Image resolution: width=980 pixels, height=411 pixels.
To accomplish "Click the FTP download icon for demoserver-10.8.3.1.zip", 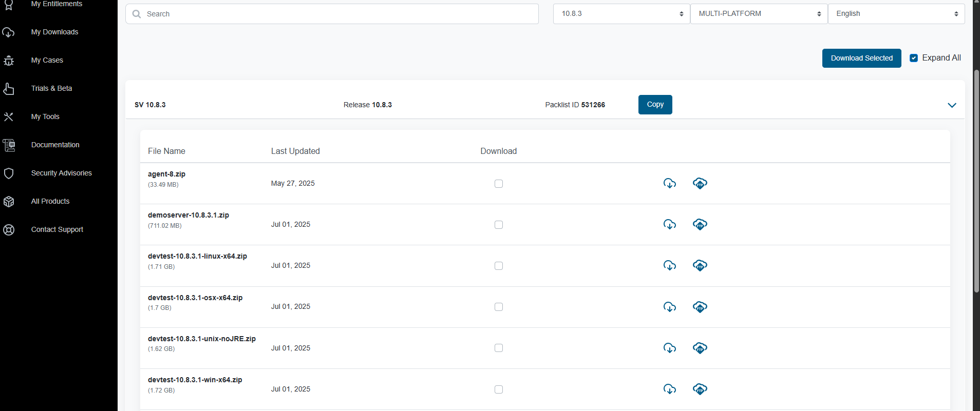I will pyautogui.click(x=700, y=224).
